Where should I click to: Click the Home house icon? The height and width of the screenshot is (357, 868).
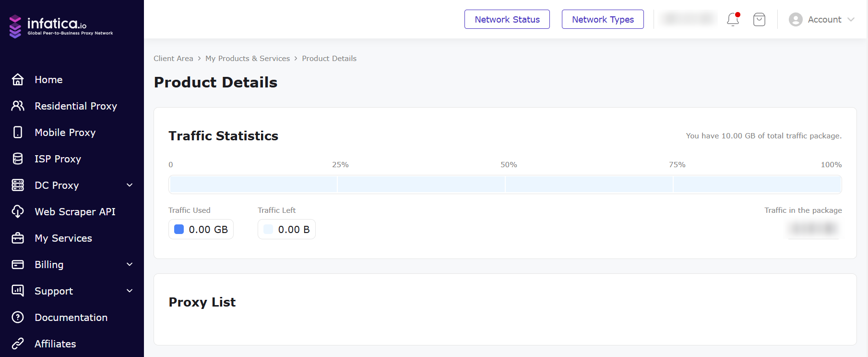click(x=18, y=79)
